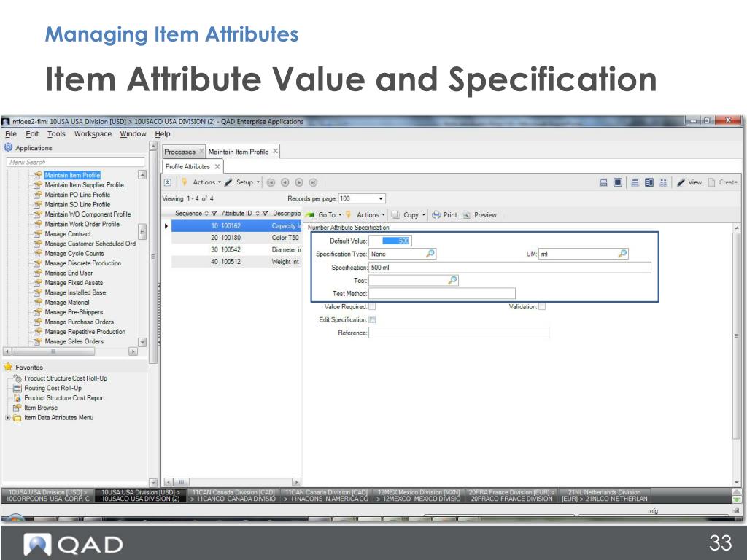
Task: Select the list view layout icon
Action: [635, 182]
